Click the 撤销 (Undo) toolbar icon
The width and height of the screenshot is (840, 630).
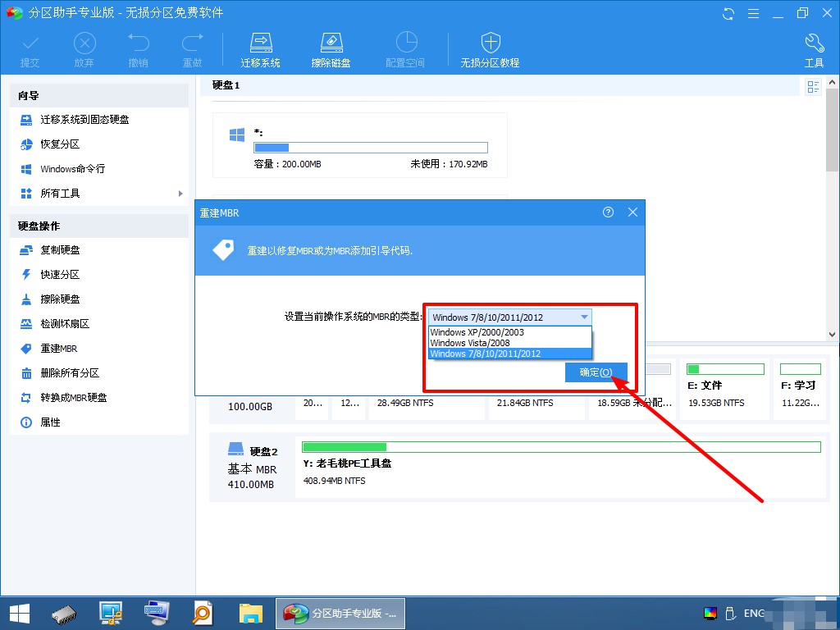[138, 50]
